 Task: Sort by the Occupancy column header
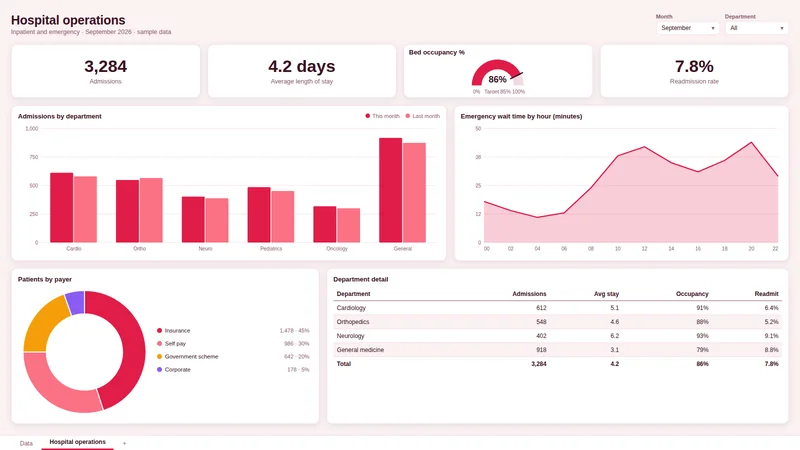pos(692,294)
